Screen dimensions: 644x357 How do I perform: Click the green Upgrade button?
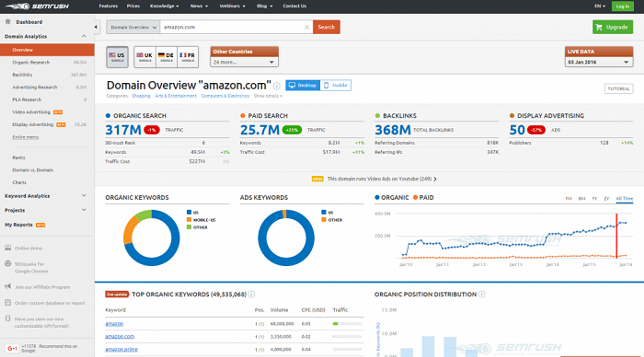point(612,27)
